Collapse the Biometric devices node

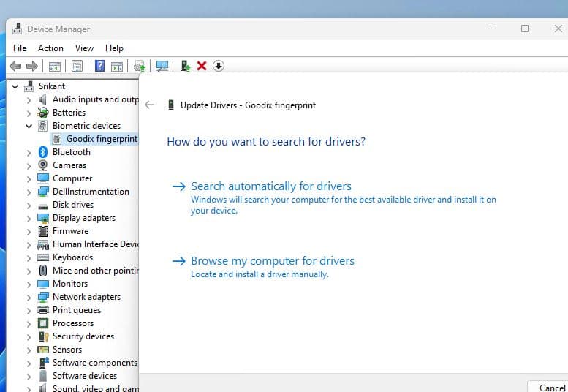29,126
